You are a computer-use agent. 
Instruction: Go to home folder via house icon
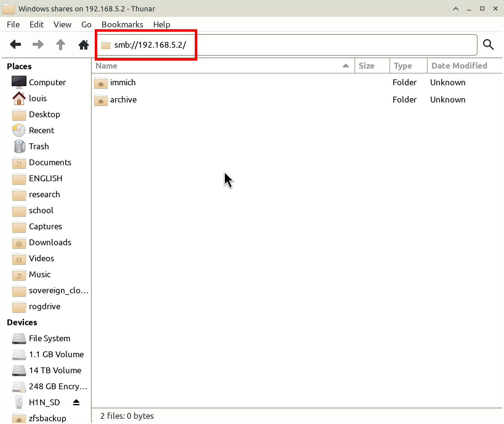83,45
